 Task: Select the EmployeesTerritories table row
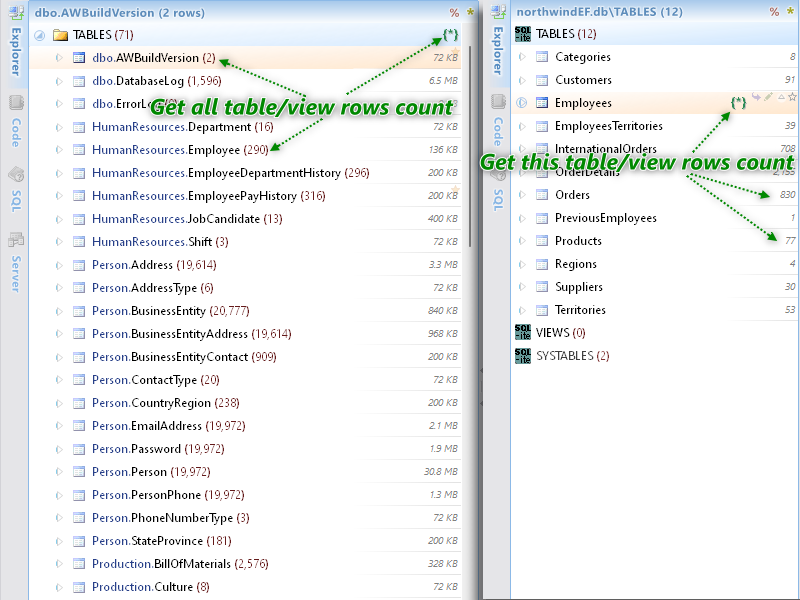coord(655,126)
